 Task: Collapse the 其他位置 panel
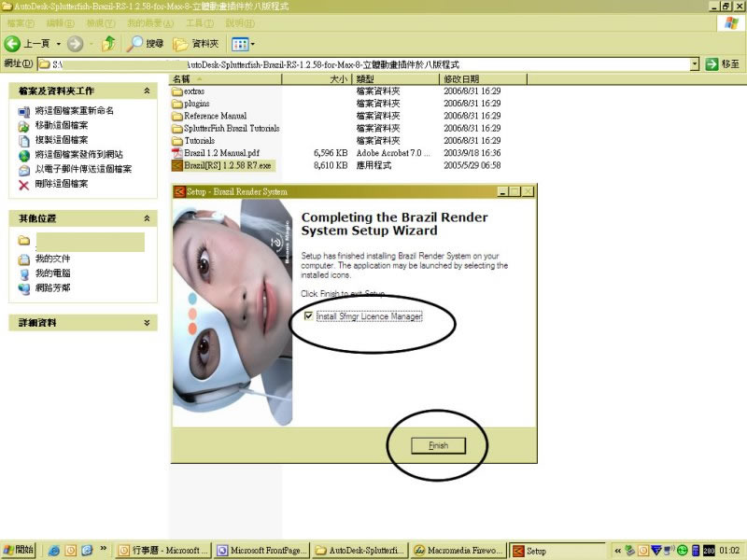point(148,218)
